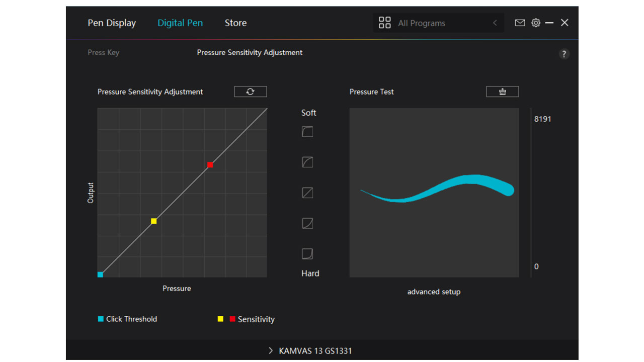644x362 pixels.
Task: Click the Pressure axis label under graph
Action: coord(177,288)
